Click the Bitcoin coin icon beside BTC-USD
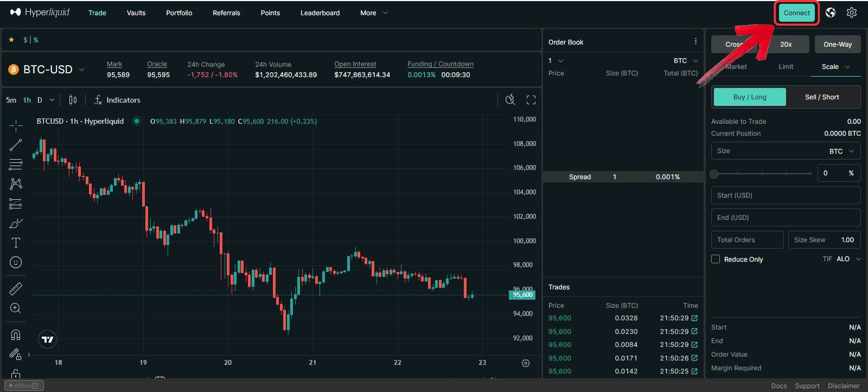This screenshot has height=392, width=868. click(14, 69)
